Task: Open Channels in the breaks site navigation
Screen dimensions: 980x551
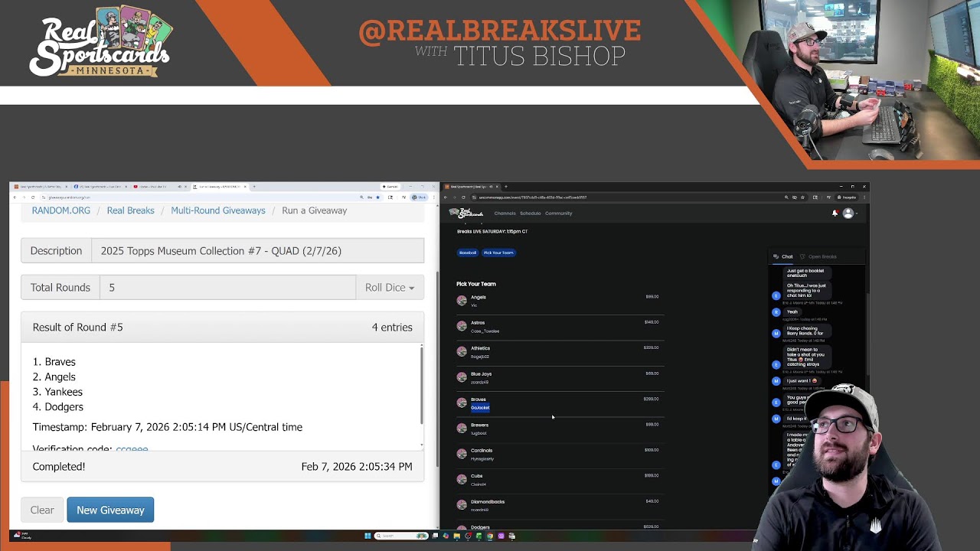Action: coord(505,214)
